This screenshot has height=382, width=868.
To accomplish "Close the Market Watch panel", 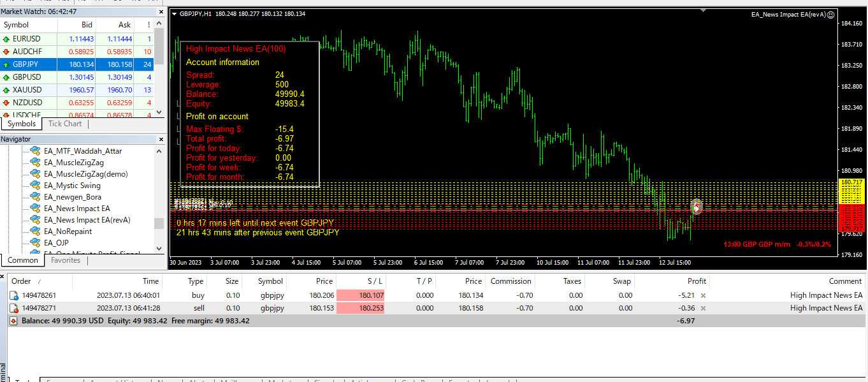I will pyautogui.click(x=159, y=12).
